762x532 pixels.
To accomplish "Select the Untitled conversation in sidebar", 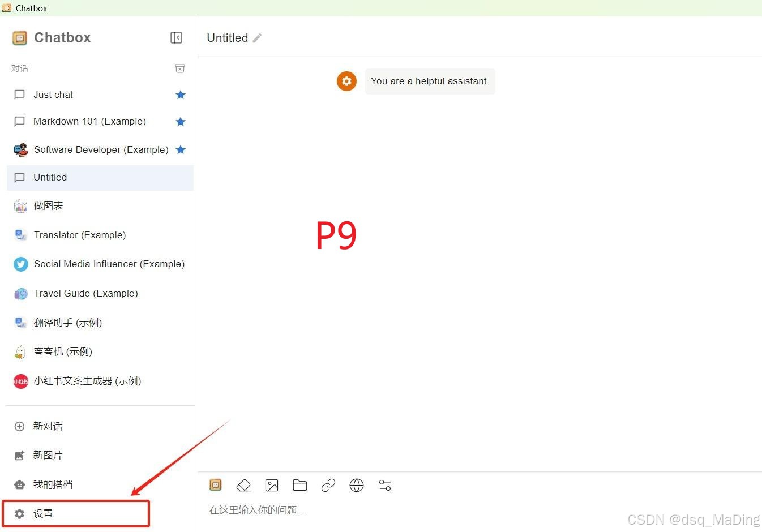I will pyautogui.click(x=100, y=177).
